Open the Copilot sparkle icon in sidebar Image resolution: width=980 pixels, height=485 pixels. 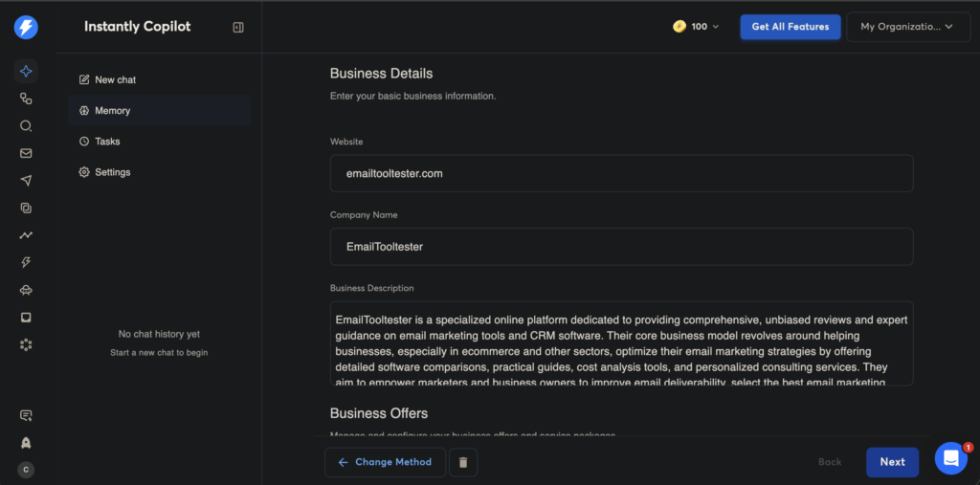[x=26, y=71]
